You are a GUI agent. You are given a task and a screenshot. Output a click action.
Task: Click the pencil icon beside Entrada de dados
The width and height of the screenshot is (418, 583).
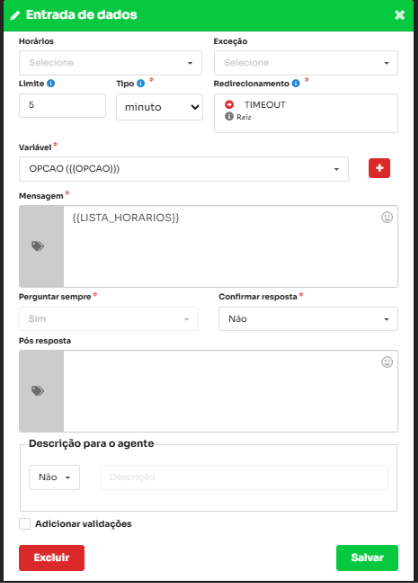point(15,15)
